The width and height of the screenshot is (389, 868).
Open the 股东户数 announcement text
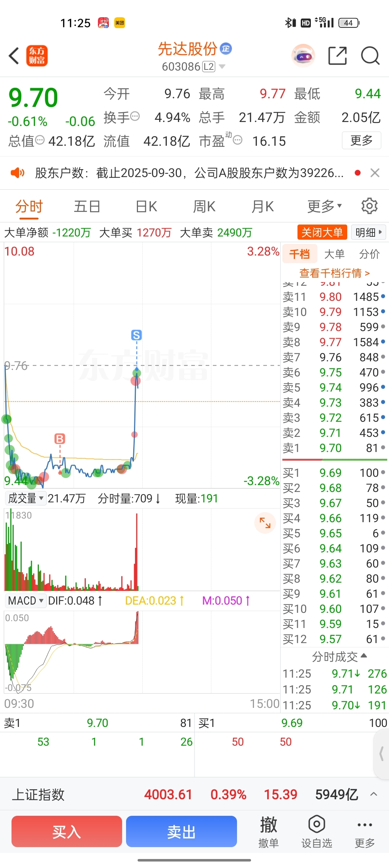(189, 173)
